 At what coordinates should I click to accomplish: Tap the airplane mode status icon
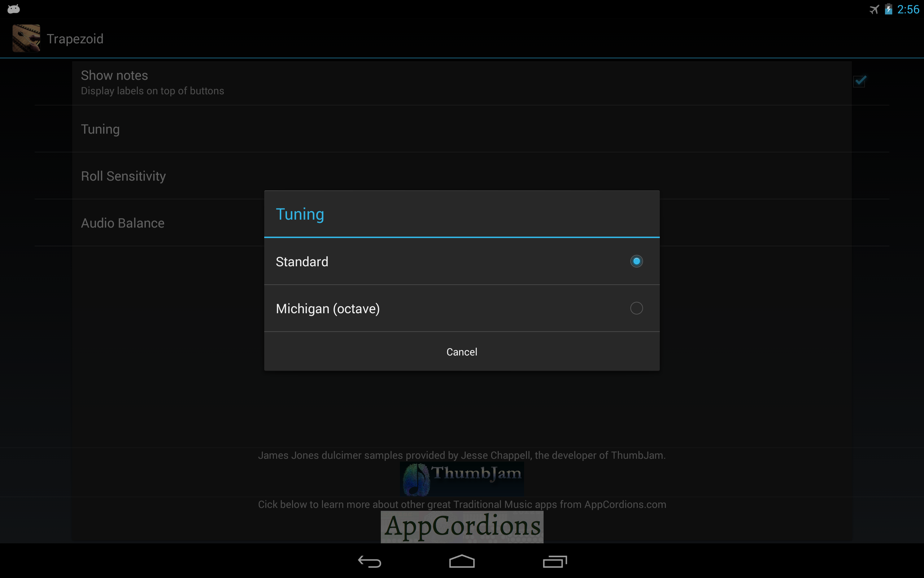coord(874,9)
